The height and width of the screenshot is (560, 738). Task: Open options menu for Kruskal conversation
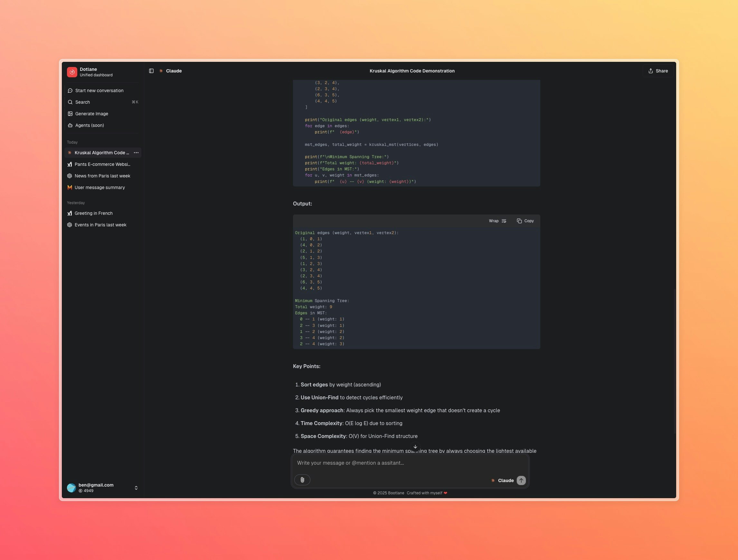136,153
